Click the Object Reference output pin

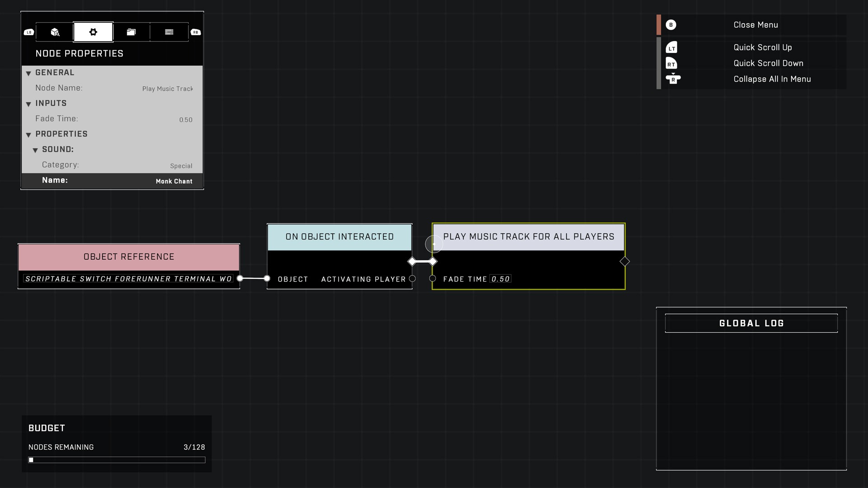tap(240, 278)
